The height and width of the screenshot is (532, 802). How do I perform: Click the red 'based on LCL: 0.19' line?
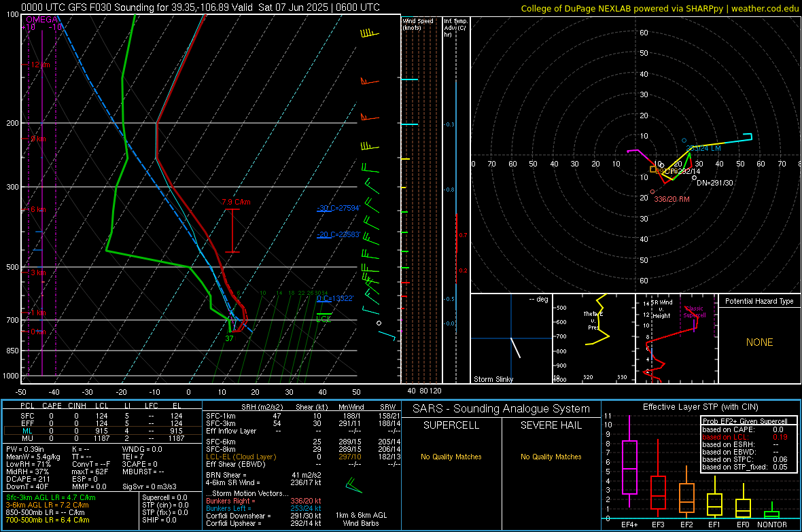pos(745,437)
